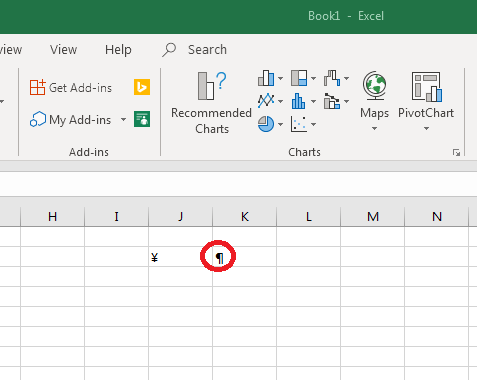Viewport: 477px width, 380px height.
Task: Open My Add-ins
Action: (x=70, y=120)
